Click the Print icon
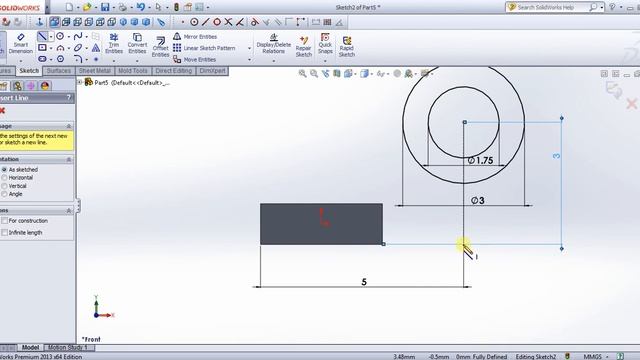The image size is (640, 360). pos(122,7)
